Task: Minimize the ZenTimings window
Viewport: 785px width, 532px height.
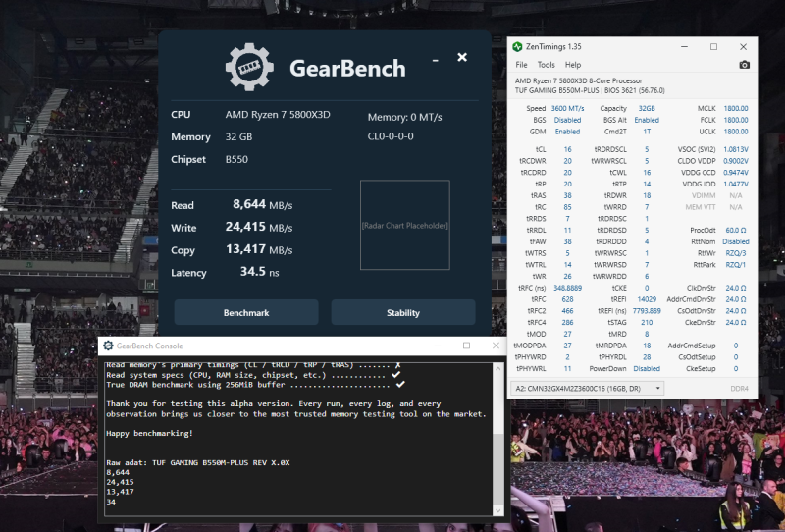Action: click(684, 46)
